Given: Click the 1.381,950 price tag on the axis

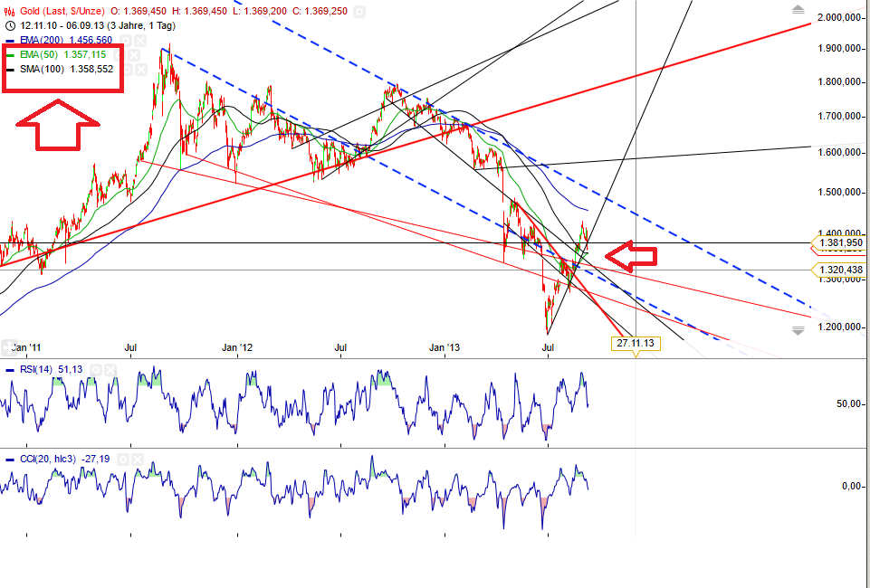Looking at the screenshot, I should coord(839,244).
